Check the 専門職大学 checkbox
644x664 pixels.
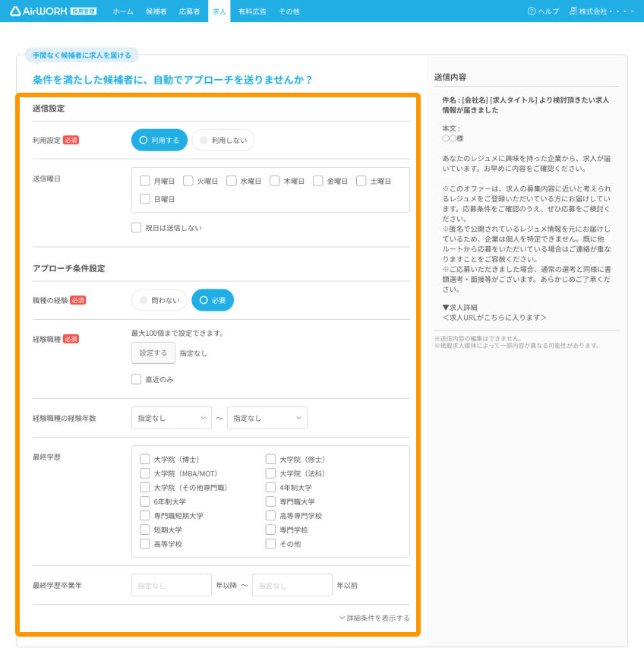click(x=270, y=501)
